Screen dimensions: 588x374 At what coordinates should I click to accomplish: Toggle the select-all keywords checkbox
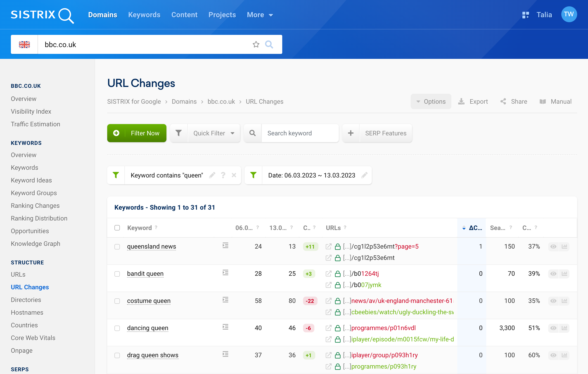click(117, 228)
